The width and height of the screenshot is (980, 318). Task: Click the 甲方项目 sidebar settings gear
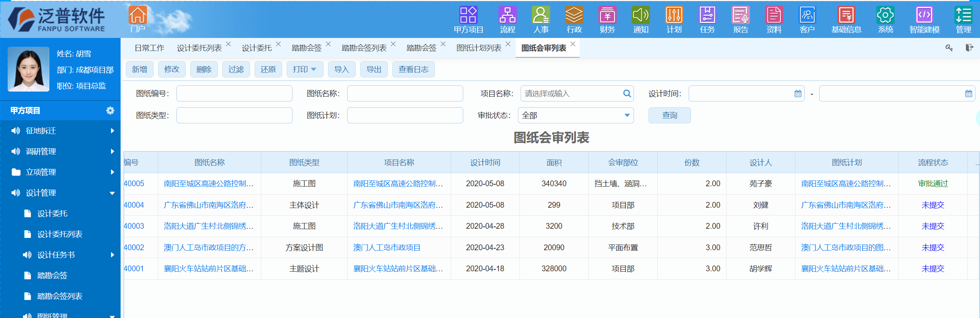point(110,111)
